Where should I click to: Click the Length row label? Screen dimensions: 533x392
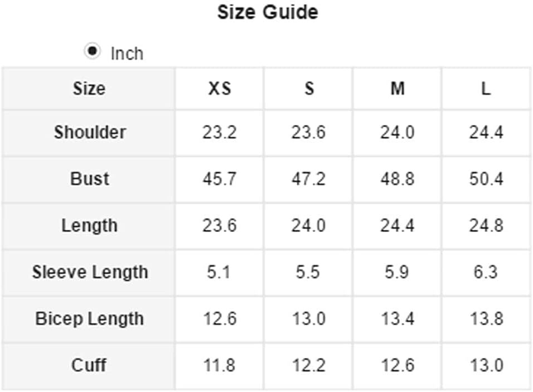click(x=90, y=225)
